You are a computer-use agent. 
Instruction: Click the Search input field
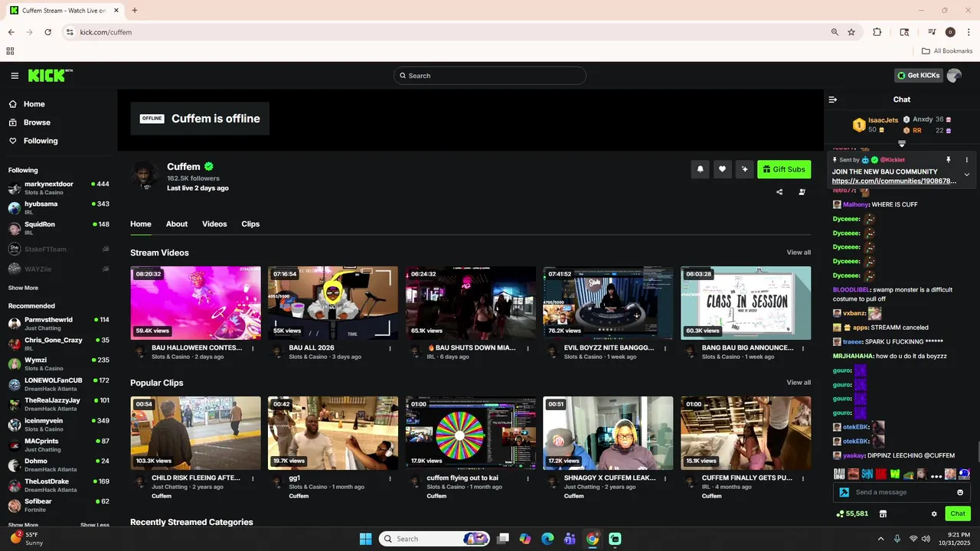pyautogui.click(x=490, y=75)
